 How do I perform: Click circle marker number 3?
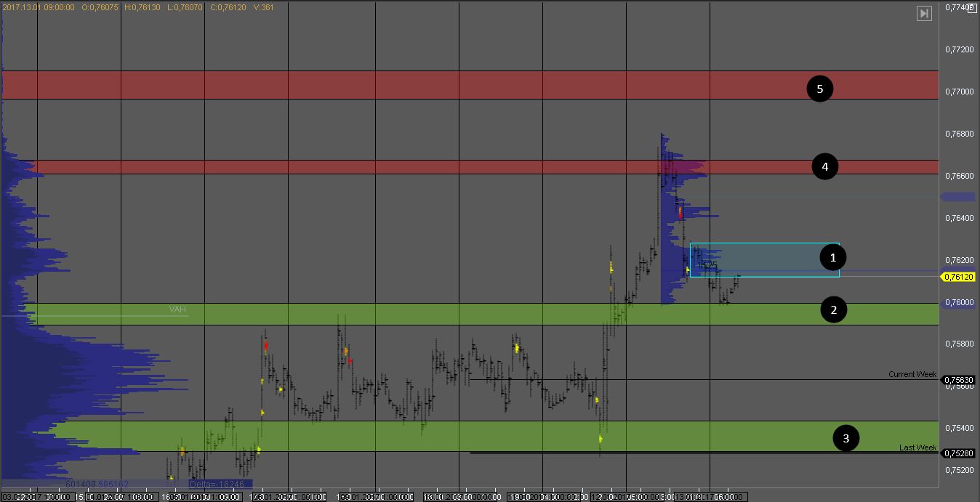846,438
